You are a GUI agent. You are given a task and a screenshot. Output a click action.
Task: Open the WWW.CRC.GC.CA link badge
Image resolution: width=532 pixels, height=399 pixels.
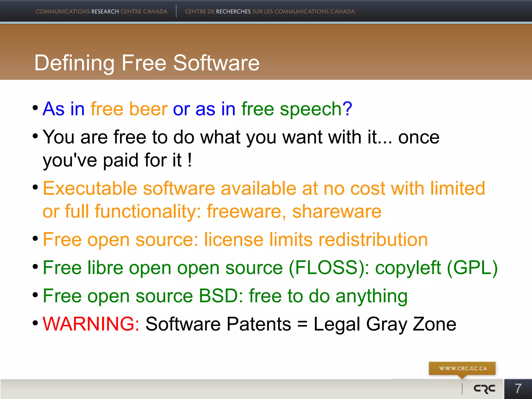(x=462, y=368)
